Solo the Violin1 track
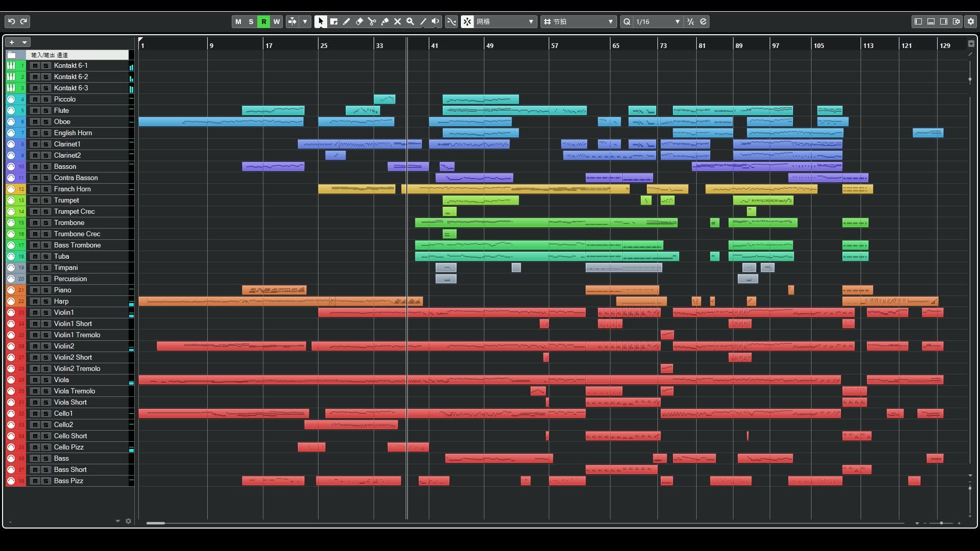The height and width of the screenshot is (551, 980). (x=46, y=313)
